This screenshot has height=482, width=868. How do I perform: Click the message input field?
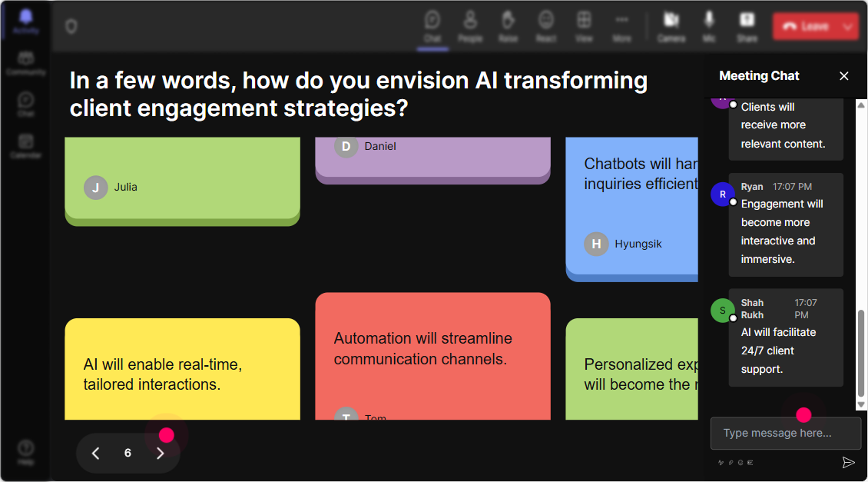(786, 434)
